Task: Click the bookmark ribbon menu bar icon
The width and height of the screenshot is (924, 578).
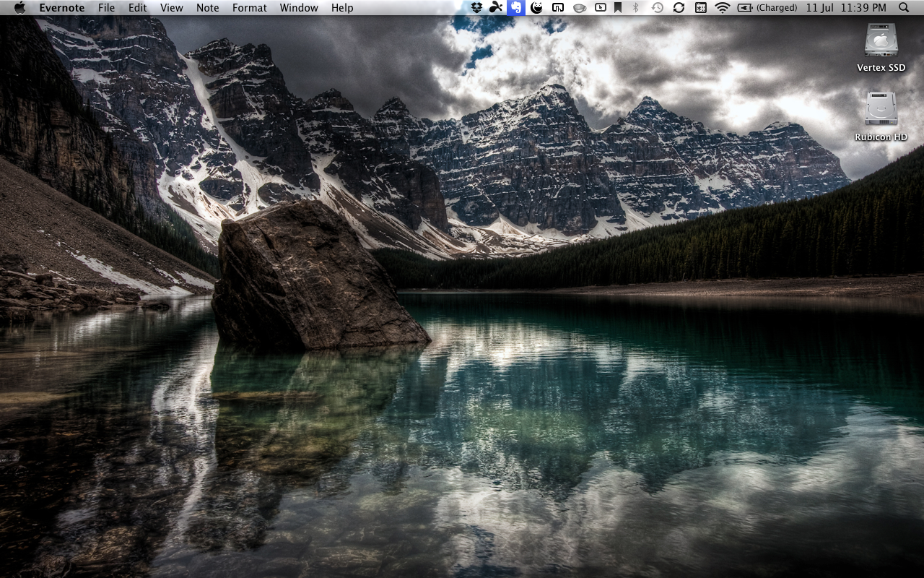Action: click(x=618, y=7)
